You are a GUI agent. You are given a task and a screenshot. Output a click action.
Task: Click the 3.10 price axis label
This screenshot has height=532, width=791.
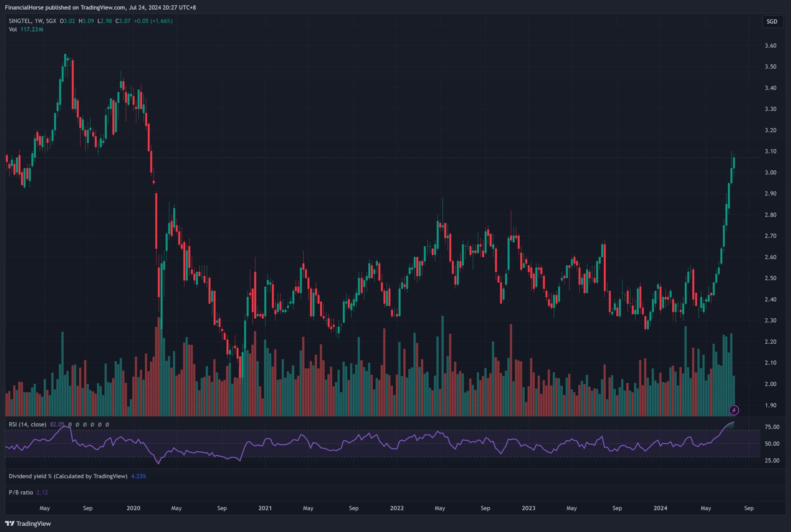click(770, 151)
